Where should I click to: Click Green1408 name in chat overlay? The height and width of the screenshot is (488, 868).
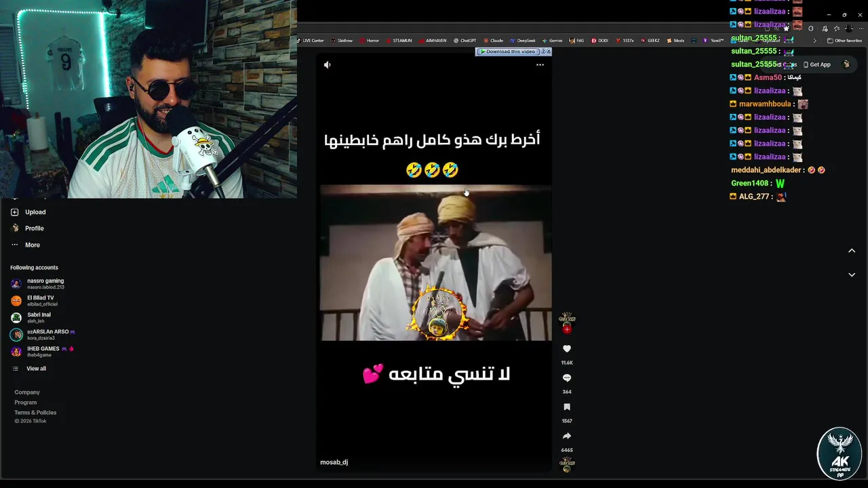(749, 184)
